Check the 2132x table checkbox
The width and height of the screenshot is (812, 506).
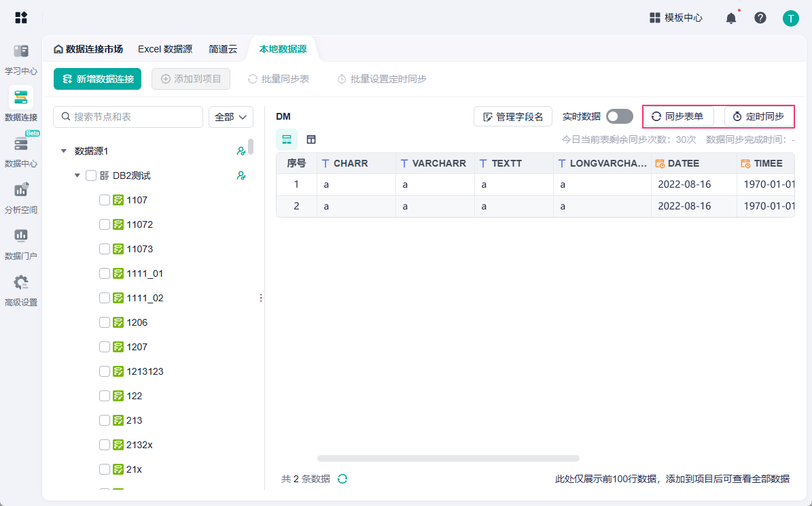coord(104,445)
